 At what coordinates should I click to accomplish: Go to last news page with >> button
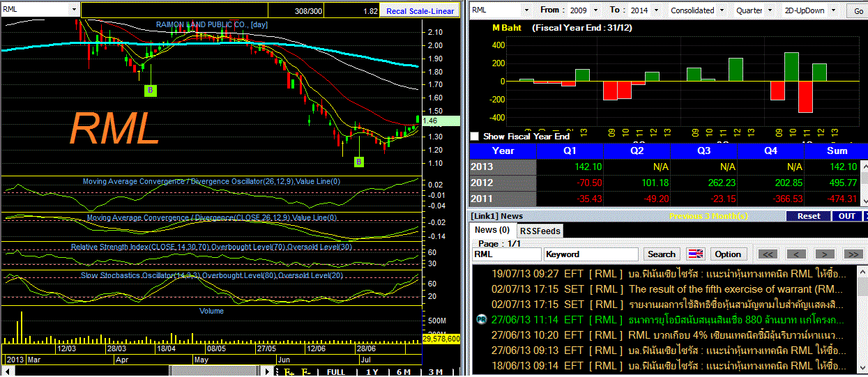(x=853, y=254)
